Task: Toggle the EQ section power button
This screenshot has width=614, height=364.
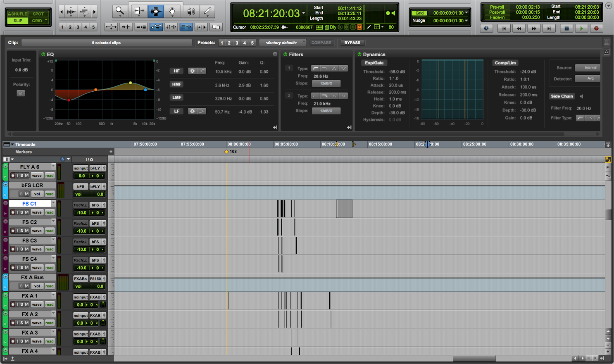Action: click(x=43, y=54)
